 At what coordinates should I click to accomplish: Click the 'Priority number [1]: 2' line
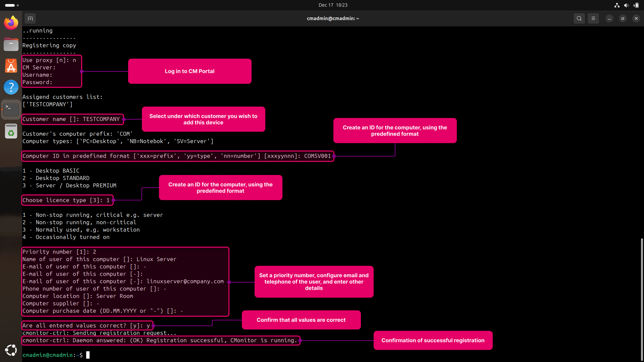(x=59, y=252)
